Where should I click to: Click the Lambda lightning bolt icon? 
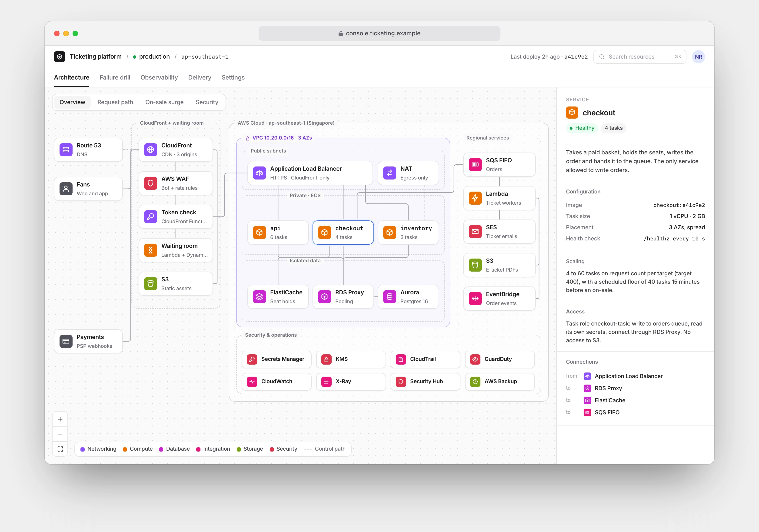(475, 198)
